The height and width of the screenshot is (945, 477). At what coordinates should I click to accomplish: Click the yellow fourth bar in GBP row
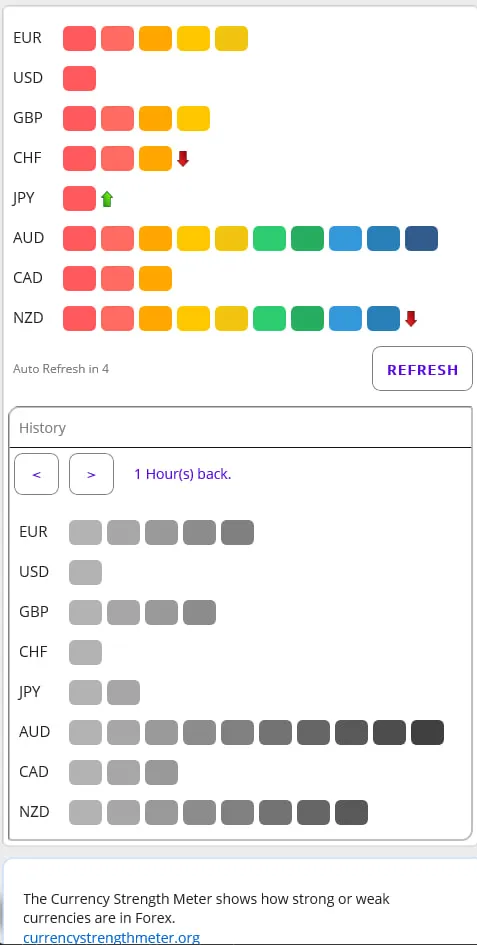[194, 118]
